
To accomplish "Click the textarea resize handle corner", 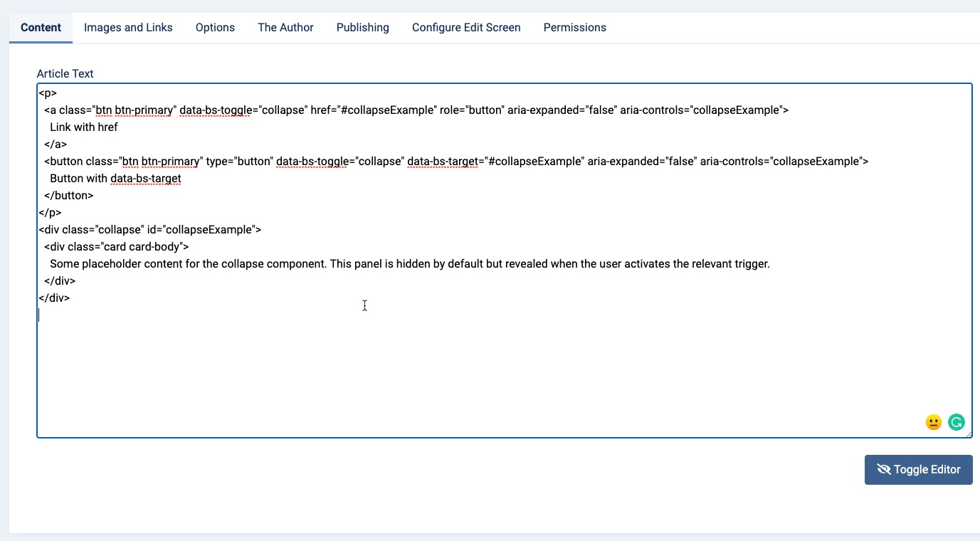I will (969, 434).
